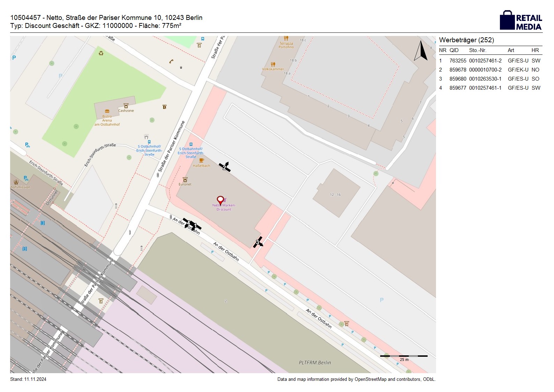The height and width of the screenshot is (392, 554).
Task: Select table row with QID 859678
Action: click(490, 70)
